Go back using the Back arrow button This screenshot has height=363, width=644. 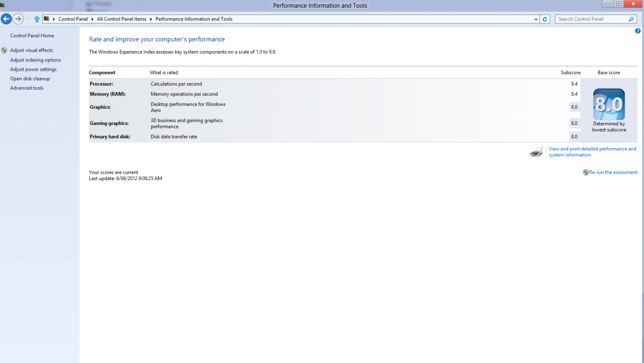point(6,19)
